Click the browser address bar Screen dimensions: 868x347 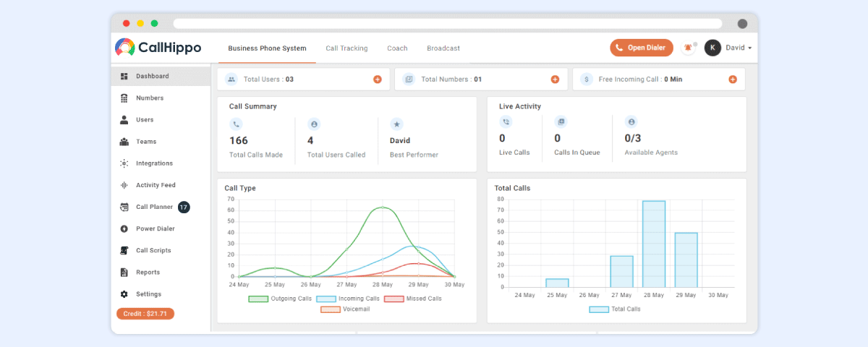click(x=448, y=23)
